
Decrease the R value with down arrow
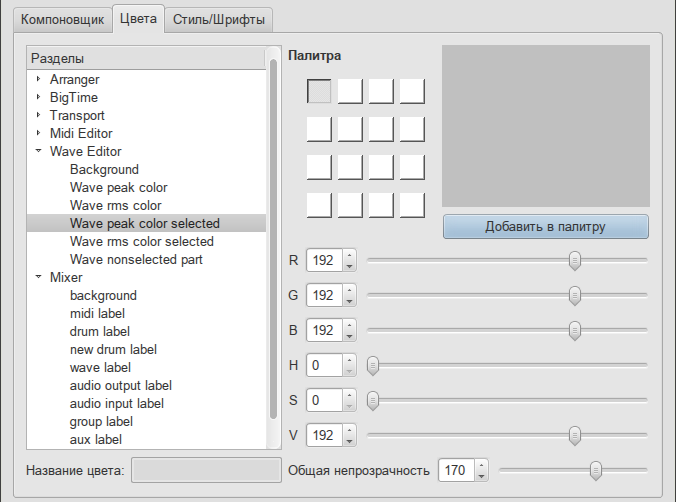[x=349, y=266]
